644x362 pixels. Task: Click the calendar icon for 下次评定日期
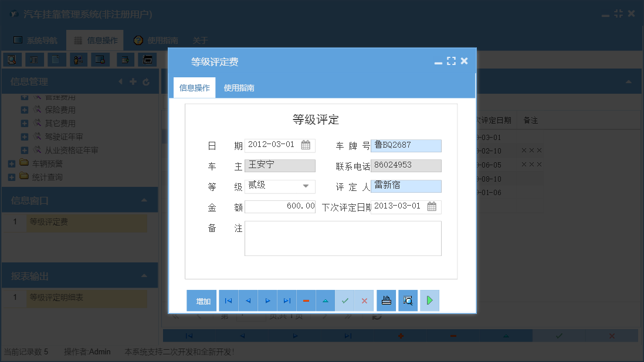click(x=432, y=206)
